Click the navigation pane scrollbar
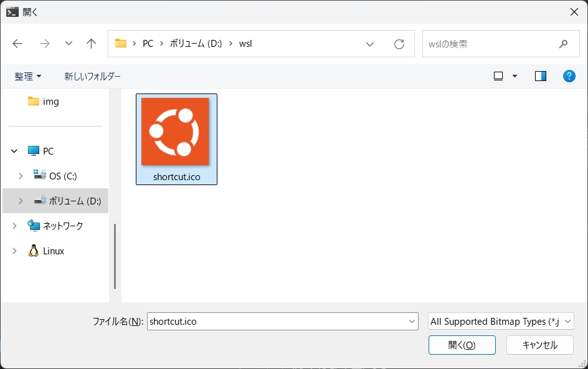This screenshot has width=588, height=369. [115, 256]
